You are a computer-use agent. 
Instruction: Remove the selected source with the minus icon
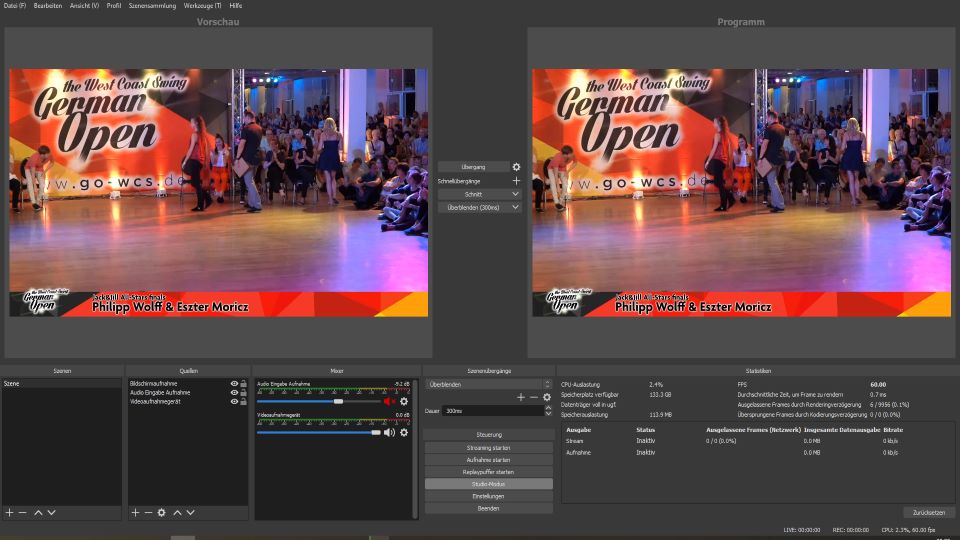tap(148, 512)
